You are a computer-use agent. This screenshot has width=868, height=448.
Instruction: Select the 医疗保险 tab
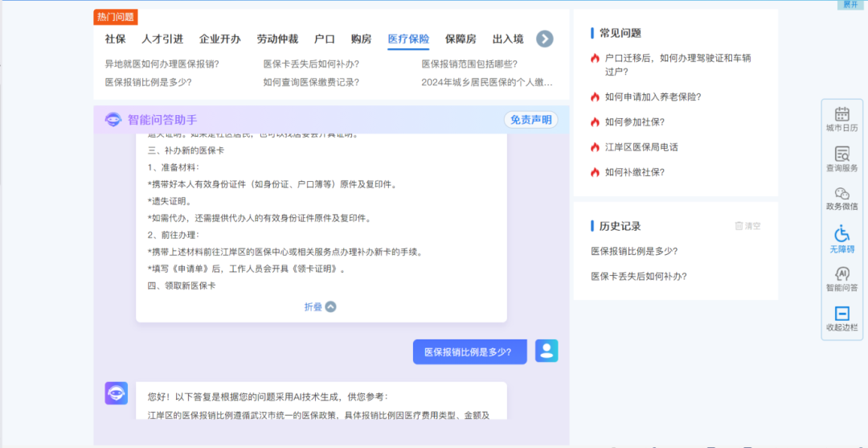point(408,39)
